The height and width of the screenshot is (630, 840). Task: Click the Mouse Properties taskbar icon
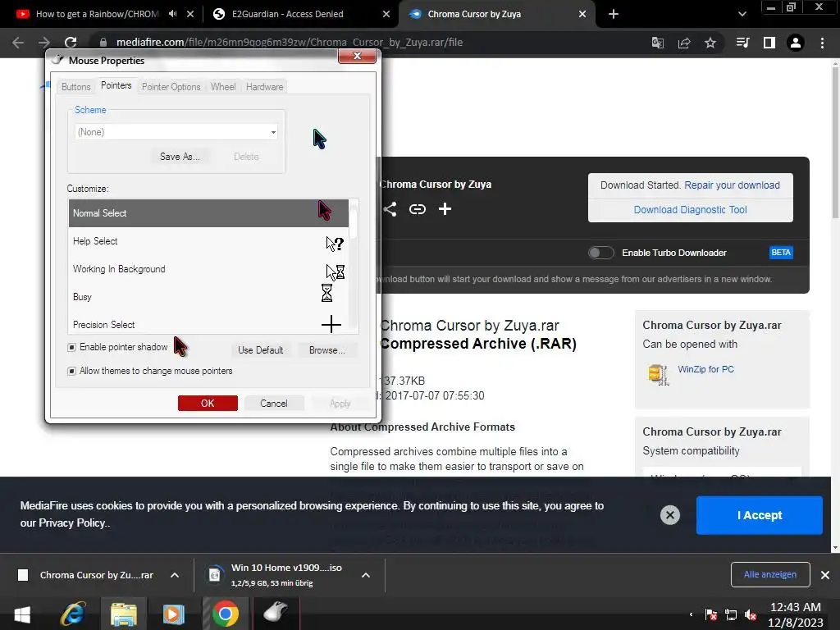click(x=276, y=612)
